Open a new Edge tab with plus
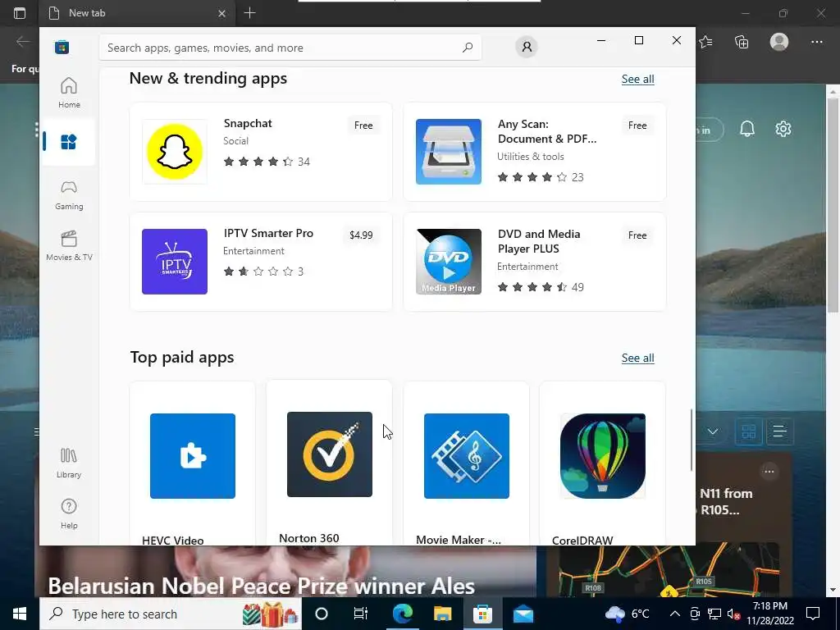 (249, 13)
